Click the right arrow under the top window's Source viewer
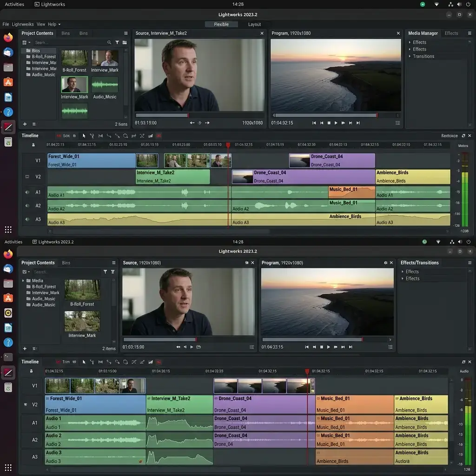Screen dimensions: 476x476 click(x=207, y=123)
